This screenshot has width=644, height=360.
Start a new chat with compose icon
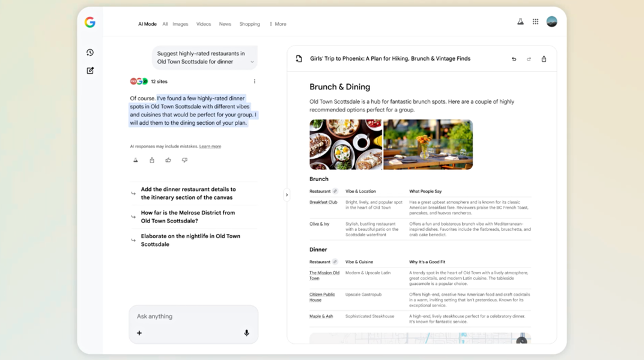(x=90, y=71)
